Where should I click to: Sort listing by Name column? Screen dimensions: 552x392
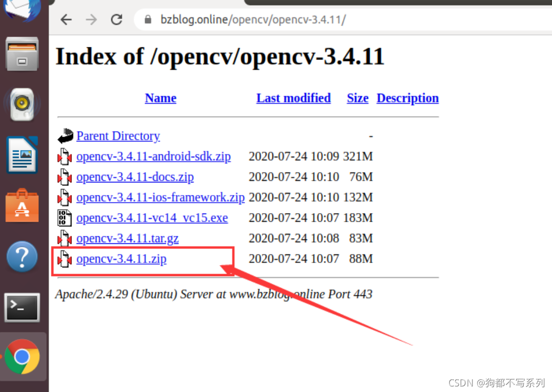click(x=161, y=98)
